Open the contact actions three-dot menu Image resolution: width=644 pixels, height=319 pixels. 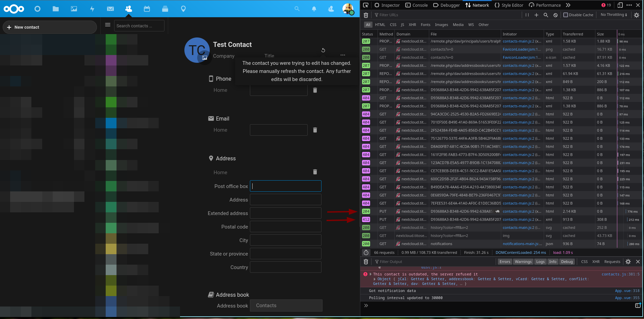click(x=343, y=55)
